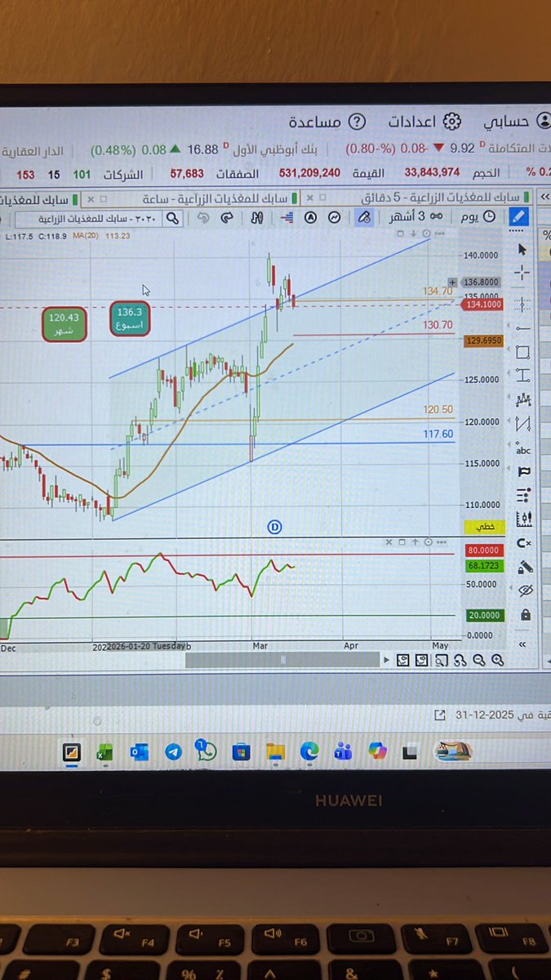Click the 134.1000 current price tag
This screenshot has height=980, width=551.
coord(483,304)
